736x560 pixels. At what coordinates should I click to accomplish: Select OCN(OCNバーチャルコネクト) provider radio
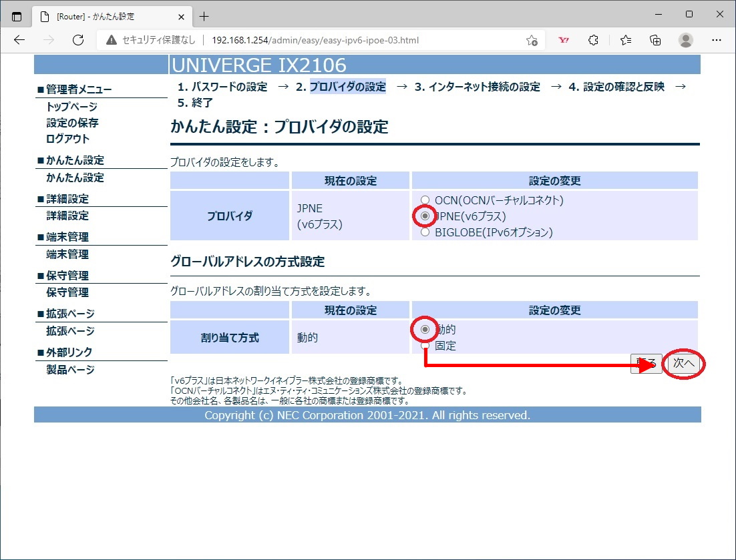click(x=425, y=200)
